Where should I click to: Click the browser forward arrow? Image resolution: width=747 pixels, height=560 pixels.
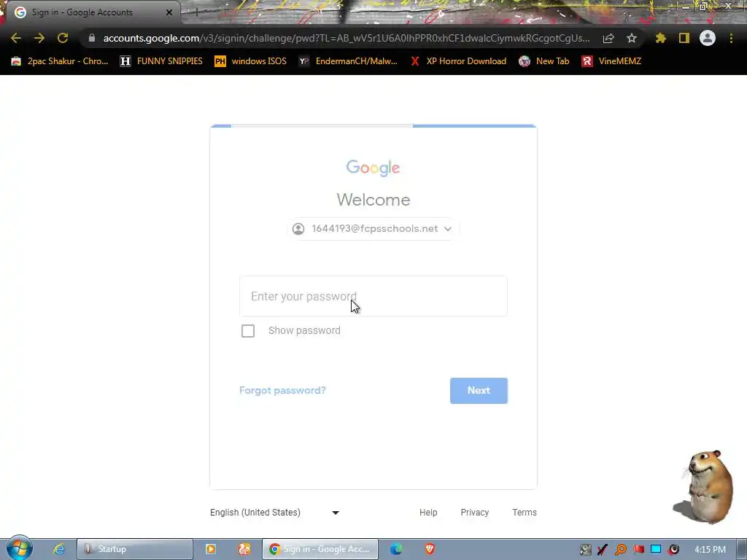coord(39,38)
